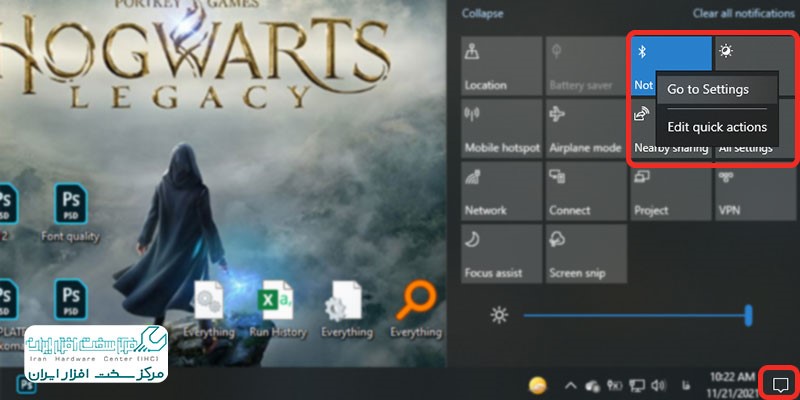Collapse the quick actions panel

482,14
